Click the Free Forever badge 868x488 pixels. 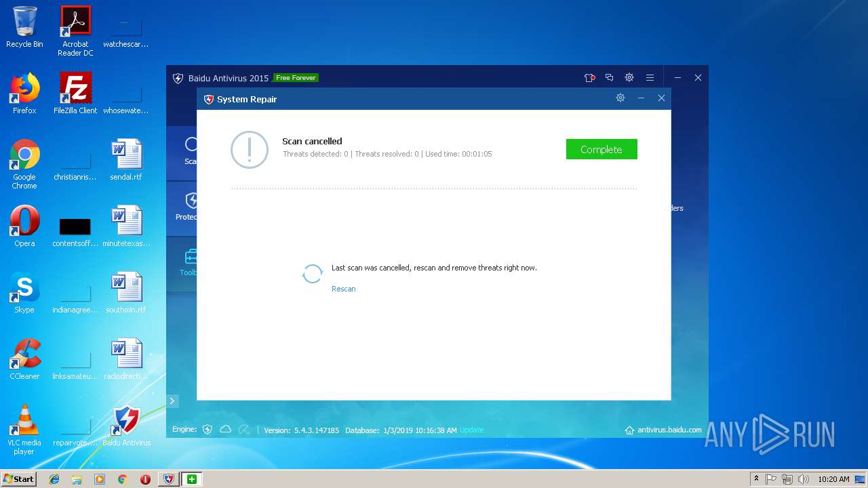click(296, 78)
